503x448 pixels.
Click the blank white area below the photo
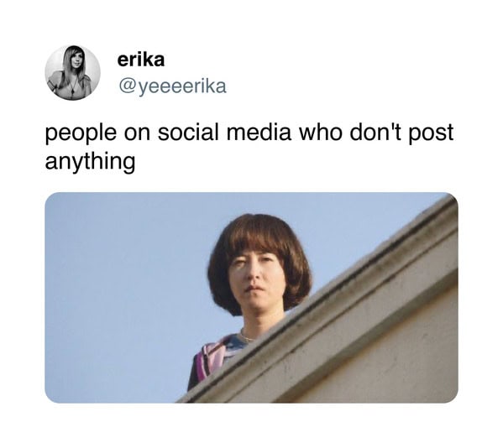(251, 425)
